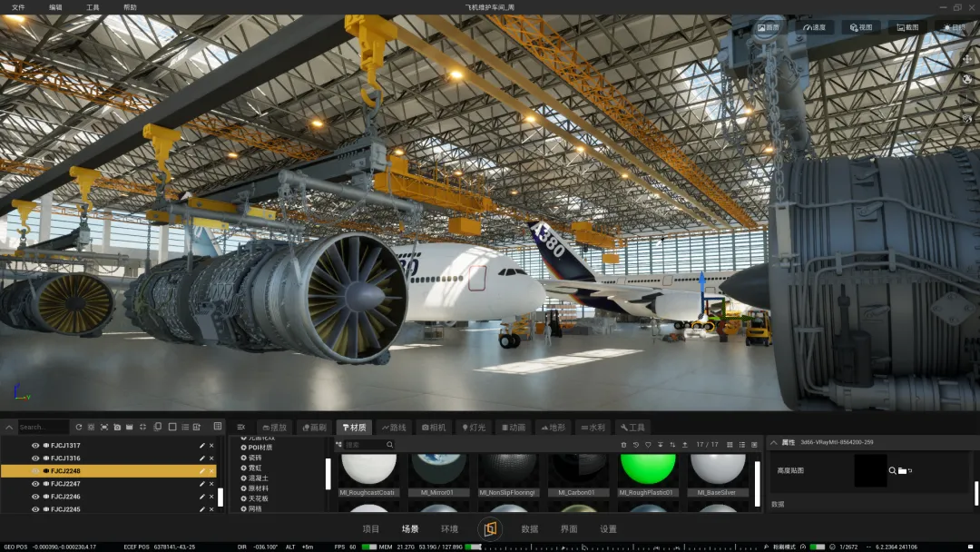Click the import download icon in material toolbar
The height and width of the screenshot is (552, 980).
click(x=661, y=445)
